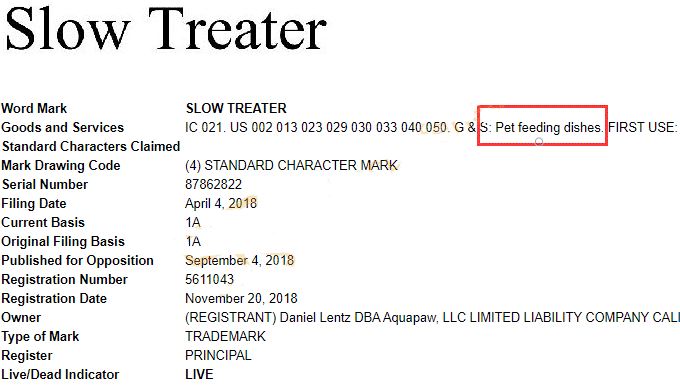
Task: Click the Original Filing Basis label
Action: (63, 241)
